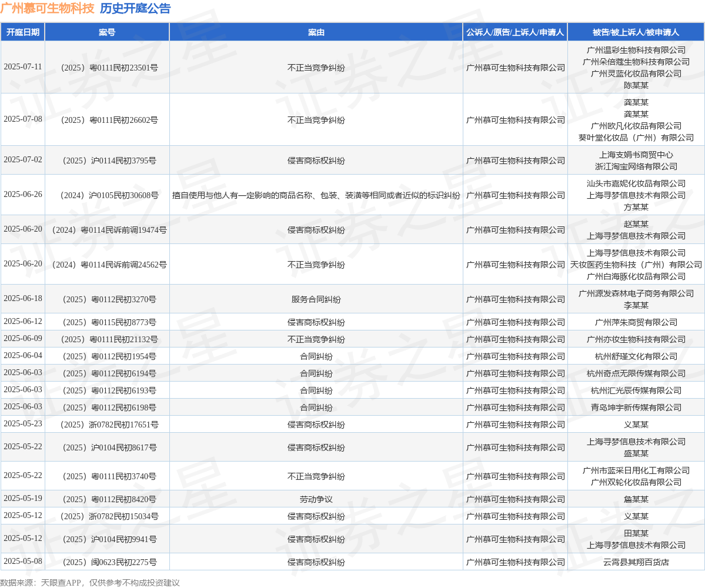Click date cell 2025-06-18
Viewport: 705px width, 588px height.
point(23,299)
